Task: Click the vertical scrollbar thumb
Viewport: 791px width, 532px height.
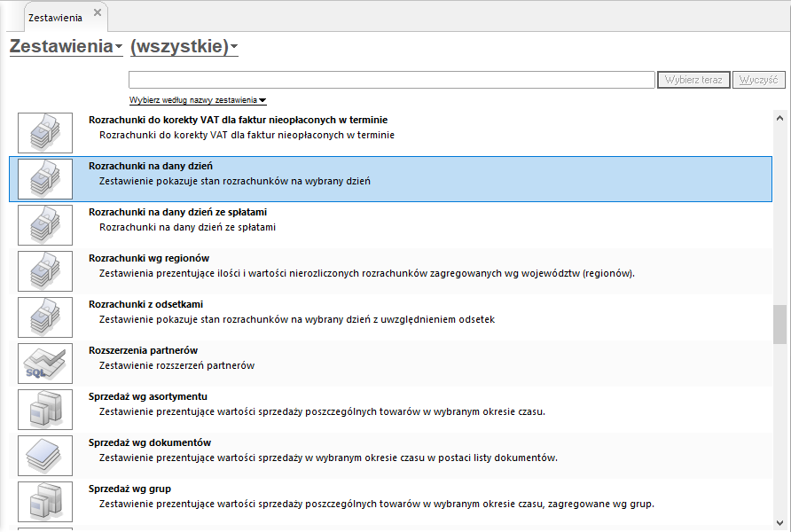Action: [x=779, y=325]
